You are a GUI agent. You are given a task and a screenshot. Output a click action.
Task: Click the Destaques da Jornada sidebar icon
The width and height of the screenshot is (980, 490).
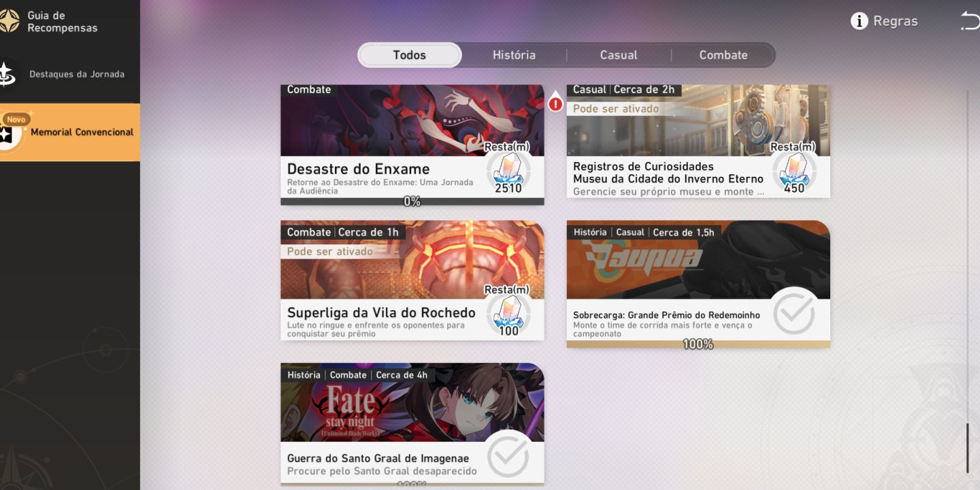[7, 74]
